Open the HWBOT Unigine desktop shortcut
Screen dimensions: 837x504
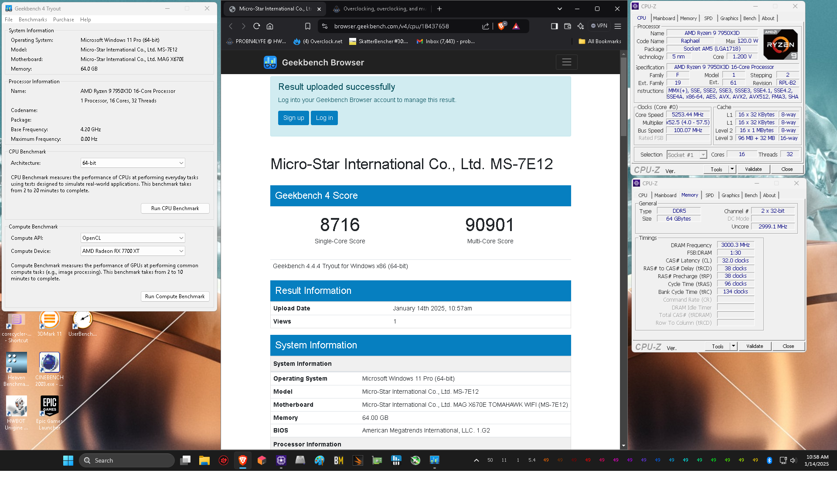[x=17, y=413]
